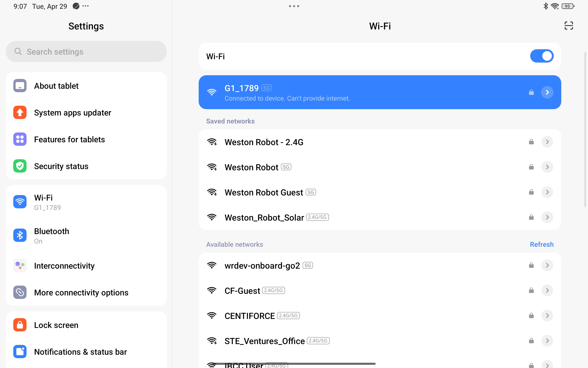The height and width of the screenshot is (368, 588).
Task: Tap the signal icon of Weston Robot - 2.4G
Action: (212, 142)
